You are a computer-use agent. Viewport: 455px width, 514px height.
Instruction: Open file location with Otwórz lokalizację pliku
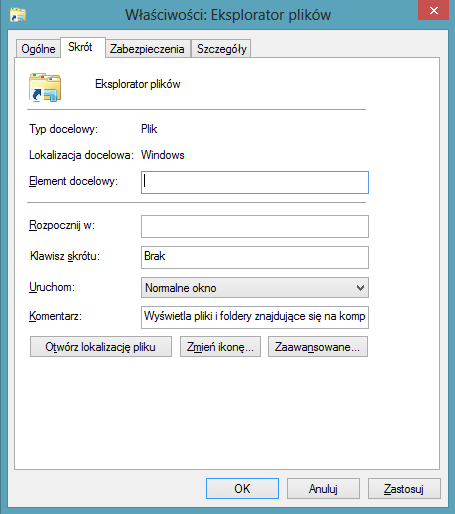click(x=101, y=347)
